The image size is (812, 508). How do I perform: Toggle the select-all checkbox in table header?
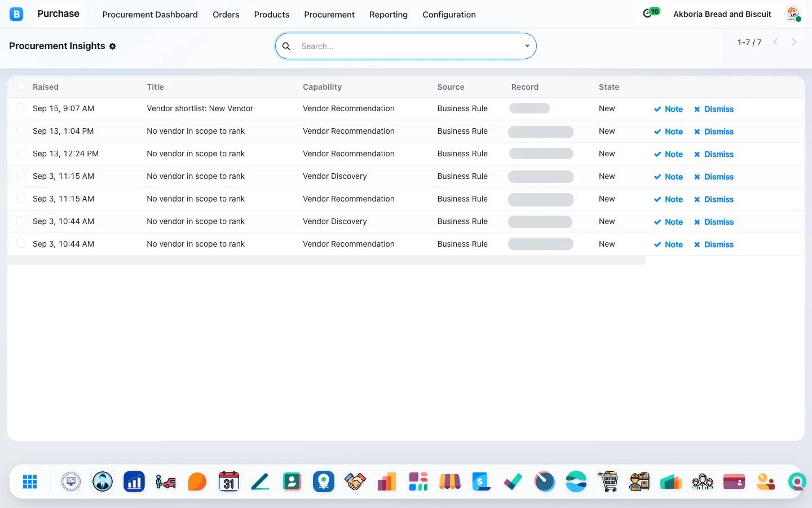point(21,86)
